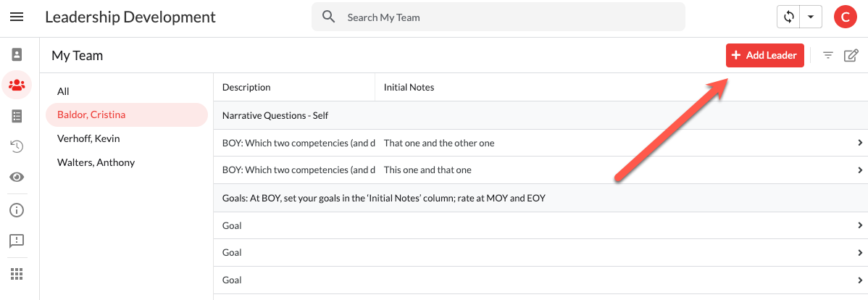Click the Add Leader button
Viewport: 868px width, 300px height.
click(764, 55)
